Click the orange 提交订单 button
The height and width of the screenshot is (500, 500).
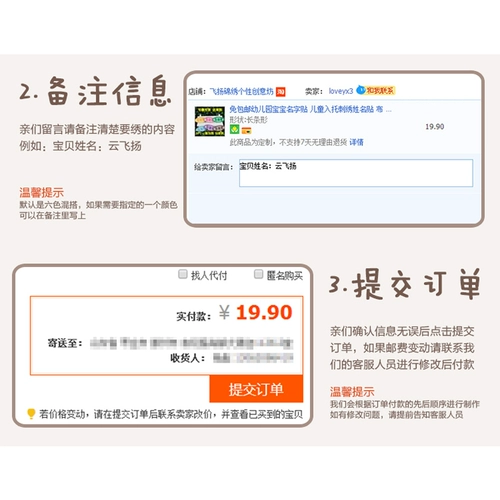(256, 389)
